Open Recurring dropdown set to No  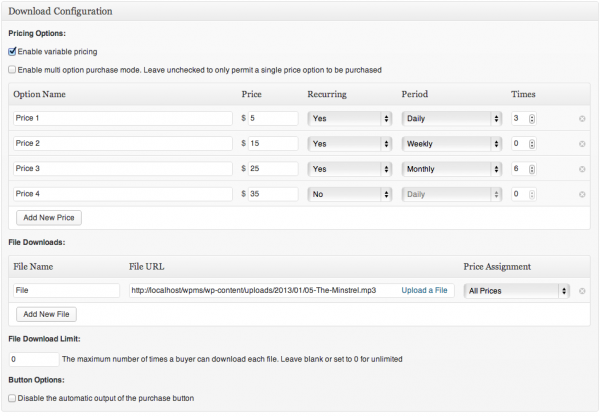pos(349,194)
